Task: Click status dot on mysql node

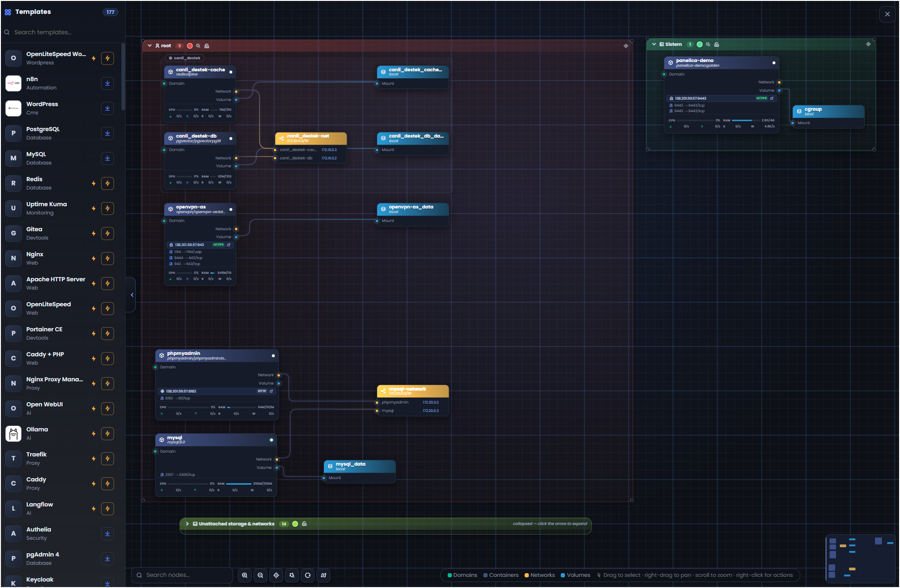Action: point(271,440)
